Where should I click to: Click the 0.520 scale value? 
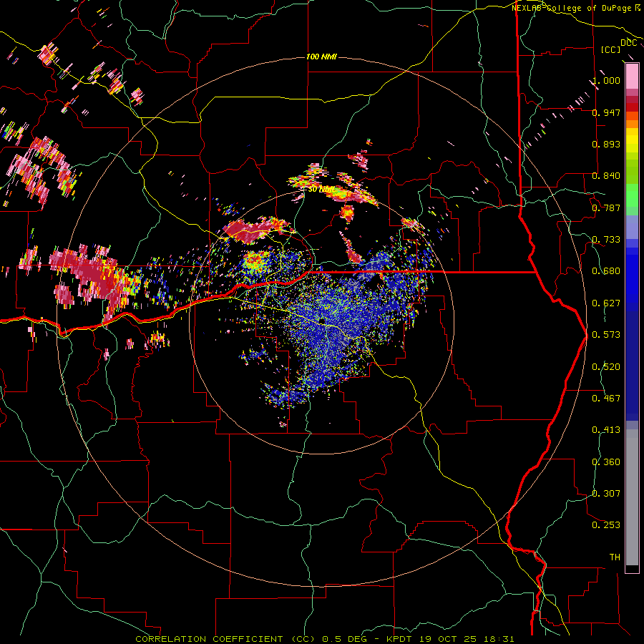click(x=606, y=367)
